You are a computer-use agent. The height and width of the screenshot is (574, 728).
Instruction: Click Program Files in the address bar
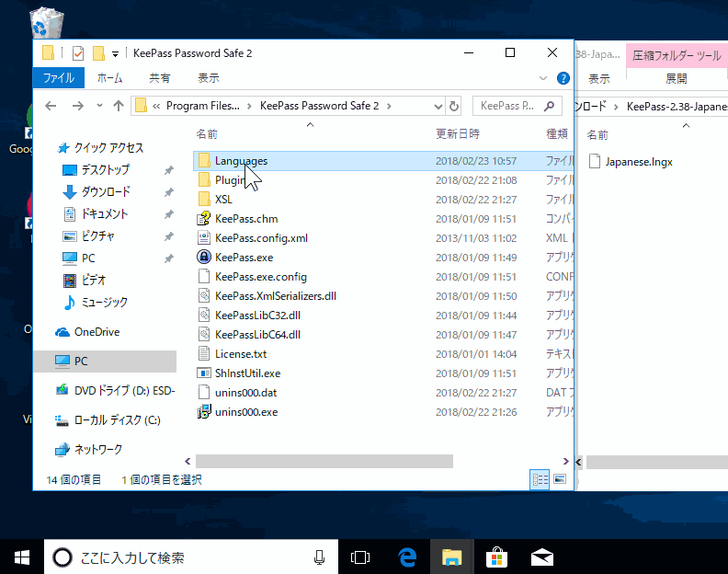pos(203,106)
